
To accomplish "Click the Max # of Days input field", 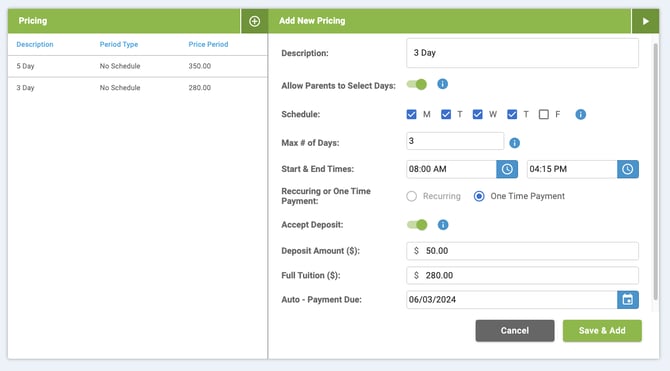I will pos(455,141).
